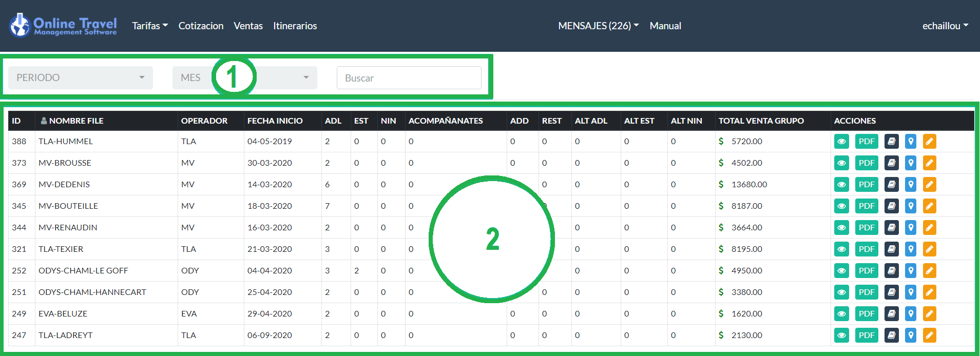Image resolution: width=980 pixels, height=356 pixels.
Task: Click the Buscar search field
Action: 409,78
